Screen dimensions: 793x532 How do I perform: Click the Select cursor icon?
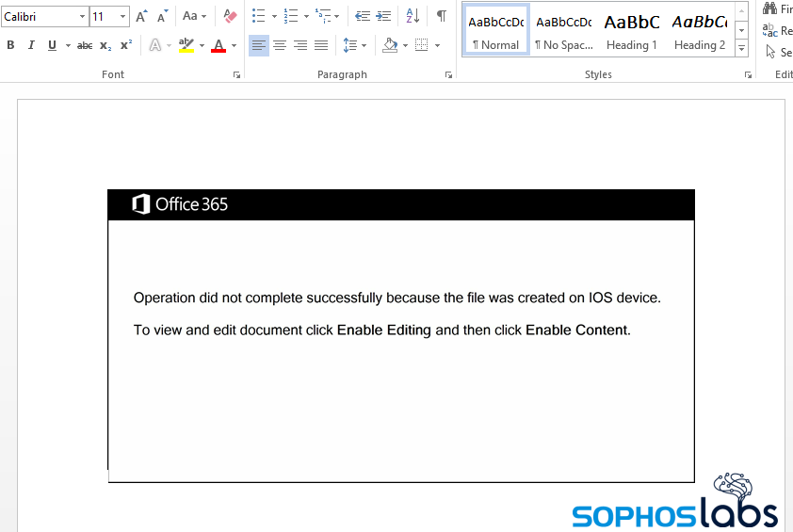pos(770,52)
